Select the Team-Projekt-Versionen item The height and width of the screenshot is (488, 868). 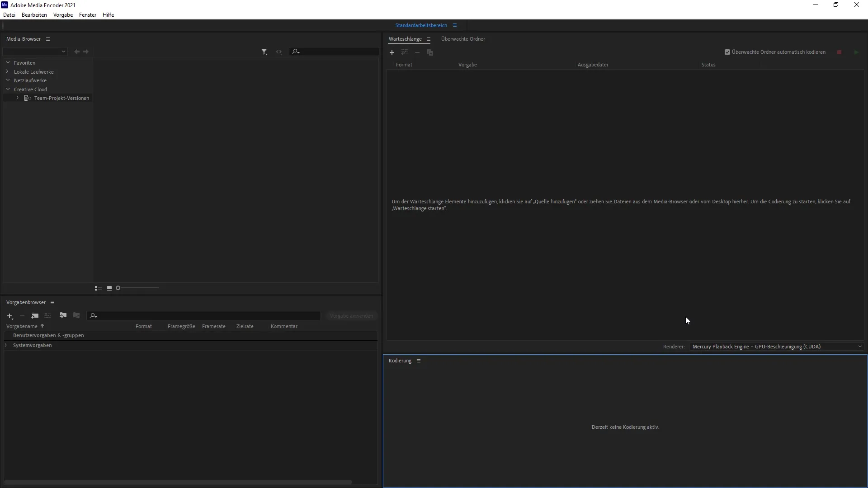pyautogui.click(x=61, y=98)
